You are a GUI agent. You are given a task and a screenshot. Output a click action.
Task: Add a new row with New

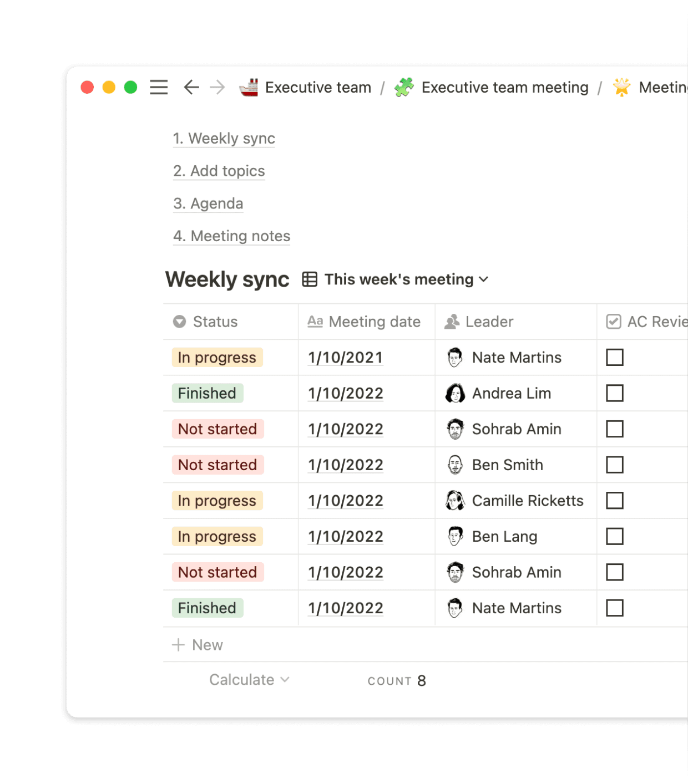[x=198, y=645]
